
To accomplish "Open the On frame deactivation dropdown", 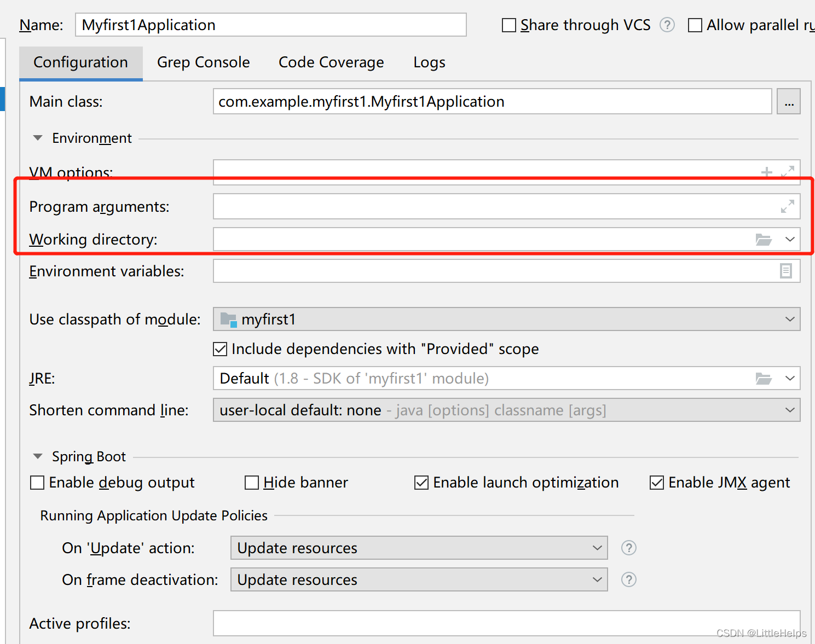I will pyautogui.click(x=597, y=579).
